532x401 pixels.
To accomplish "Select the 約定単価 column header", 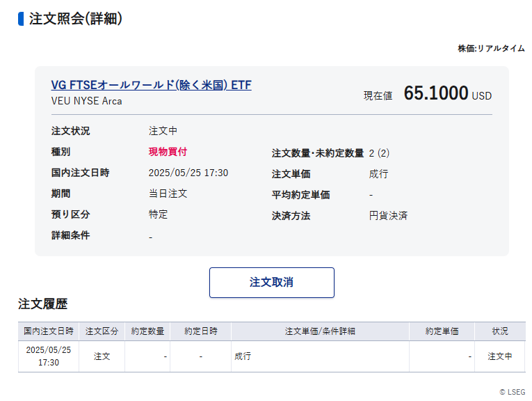I will point(442,331).
